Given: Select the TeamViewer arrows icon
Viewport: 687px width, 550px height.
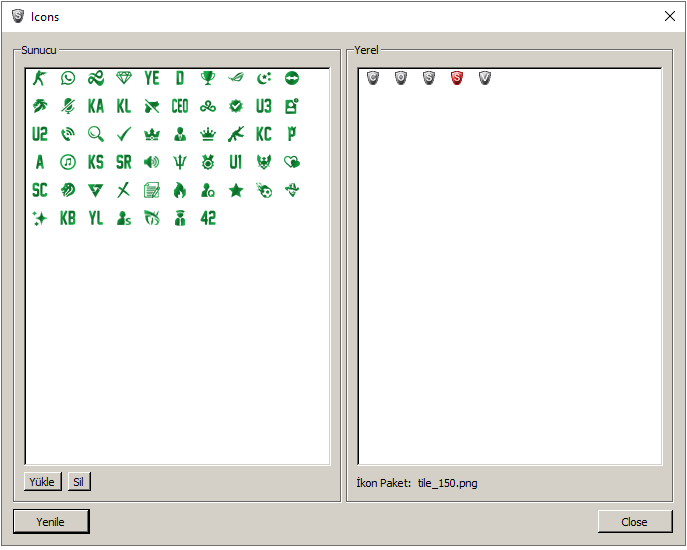Looking at the screenshot, I should [x=292, y=78].
